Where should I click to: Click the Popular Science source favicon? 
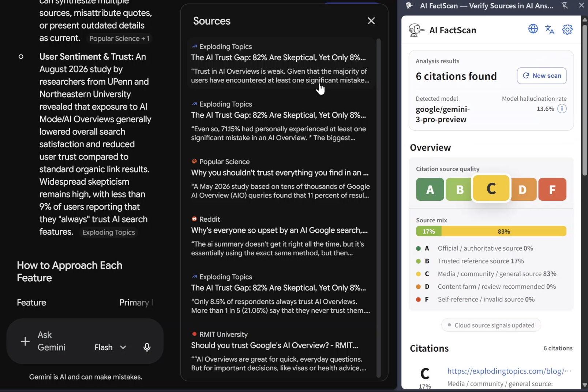click(194, 162)
